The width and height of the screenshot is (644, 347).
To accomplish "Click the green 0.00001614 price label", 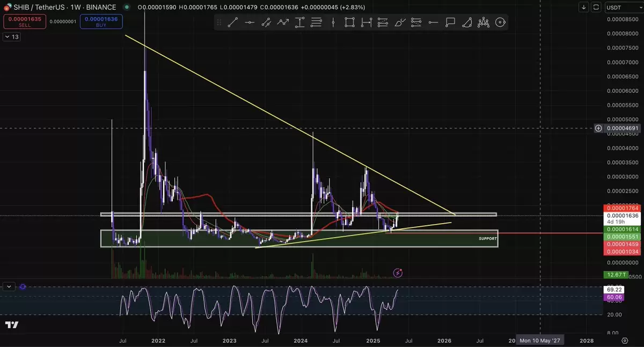I will (624, 229).
